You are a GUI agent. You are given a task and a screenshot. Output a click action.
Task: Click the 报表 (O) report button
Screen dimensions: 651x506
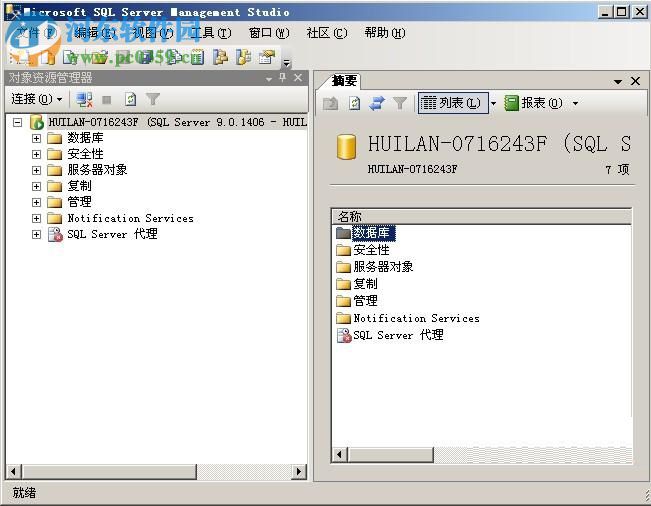(534, 103)
